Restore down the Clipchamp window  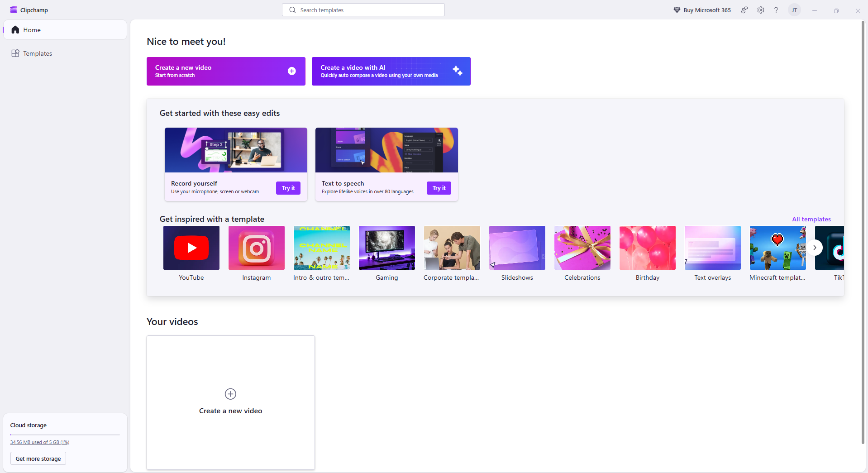836,10
